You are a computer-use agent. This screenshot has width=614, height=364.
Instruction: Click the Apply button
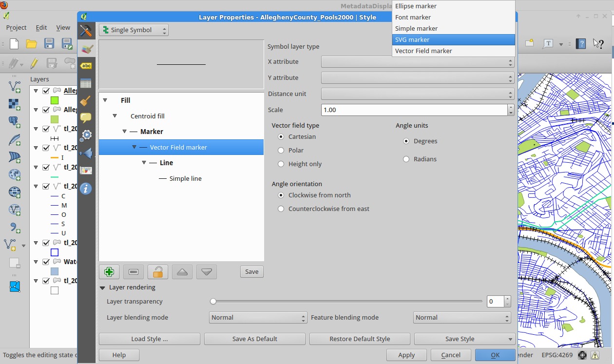pyautogui.click(x=406, y=355)
